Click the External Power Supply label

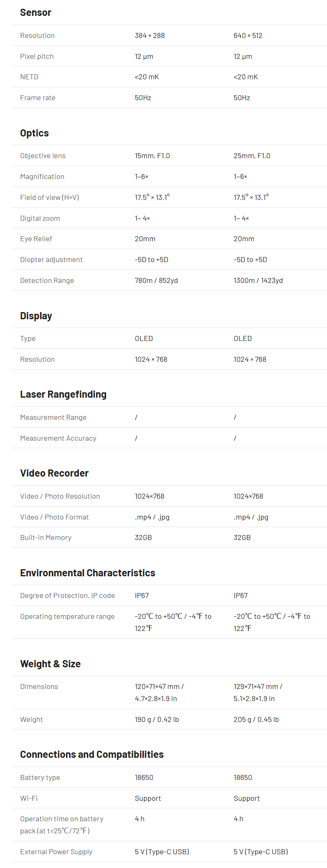pos(56,852)
